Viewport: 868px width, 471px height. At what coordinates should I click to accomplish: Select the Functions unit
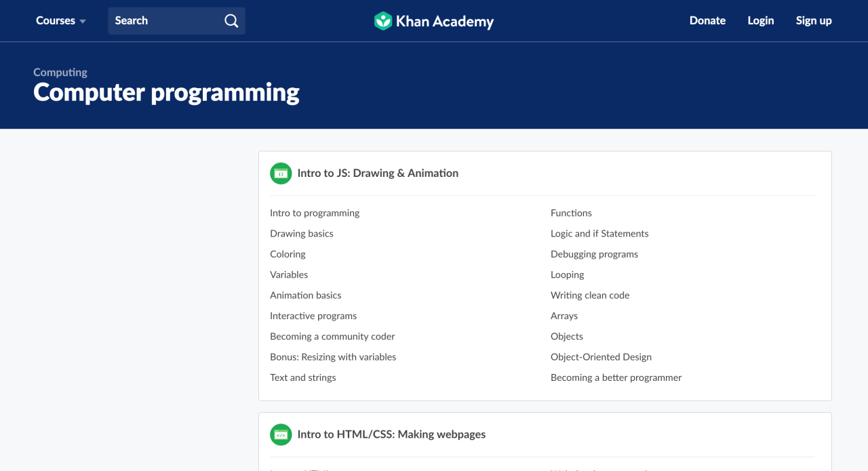click(571, 213)
